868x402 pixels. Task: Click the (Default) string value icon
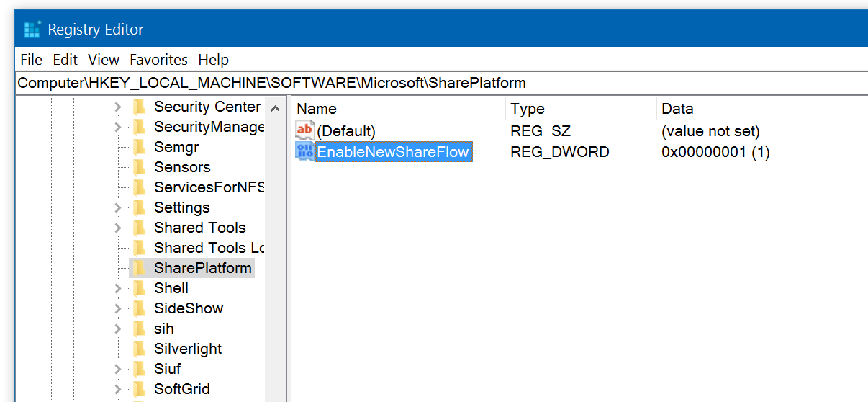305,130
